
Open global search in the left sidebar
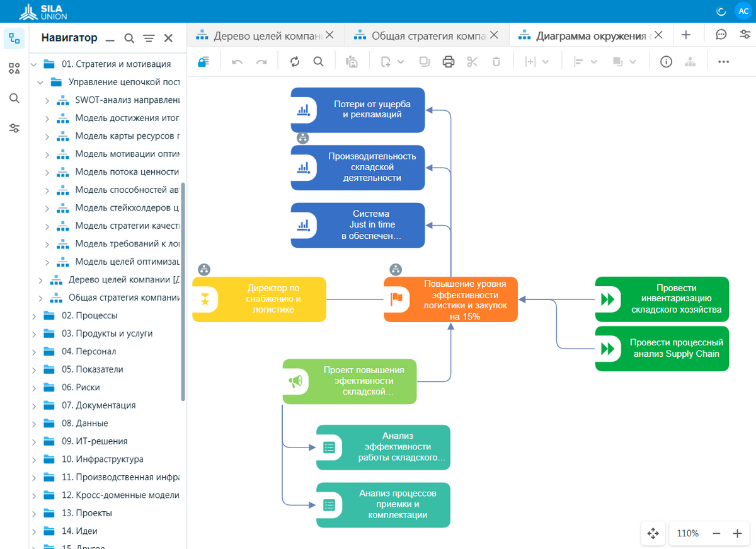click(14, 98)
